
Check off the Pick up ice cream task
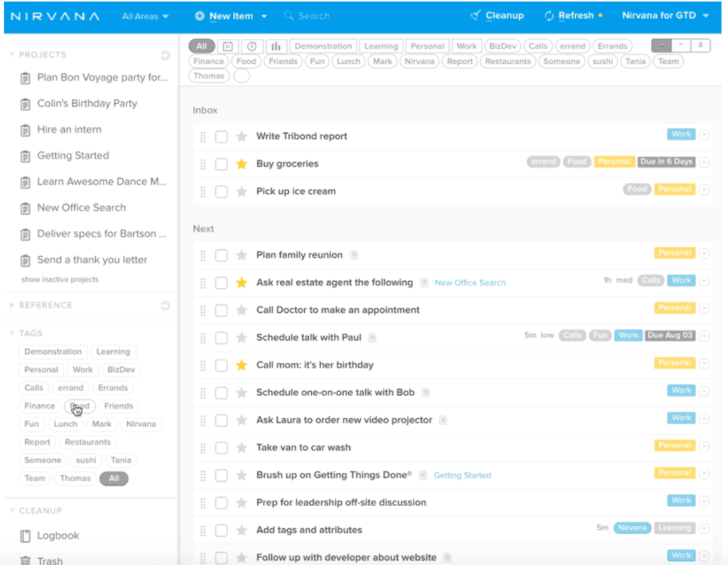[x=221, y=192]
